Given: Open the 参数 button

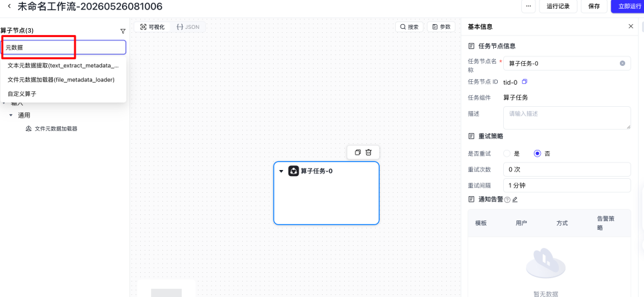Looking at the screenshot, I should tap(441, 27).
